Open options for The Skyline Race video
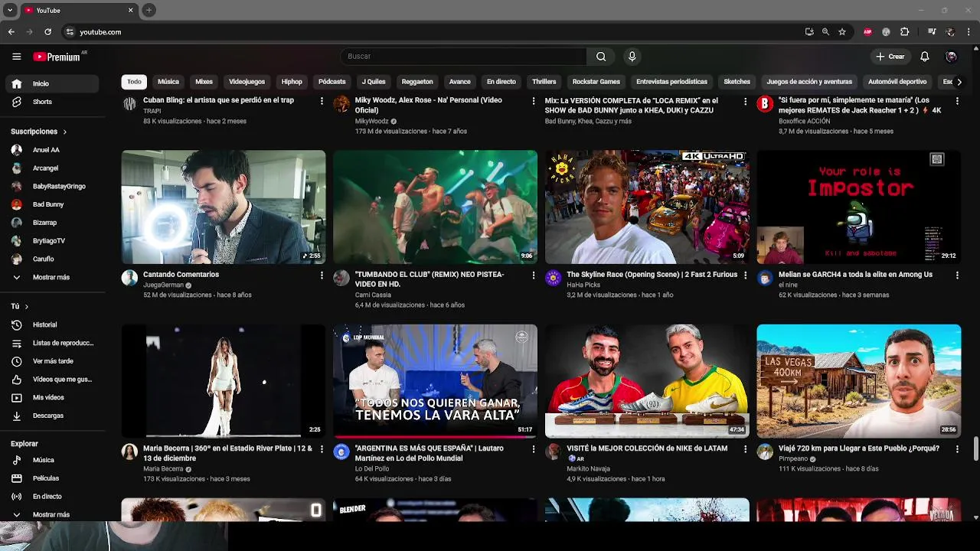The height and width of the screenshot is (551, 980). [745, 275]
